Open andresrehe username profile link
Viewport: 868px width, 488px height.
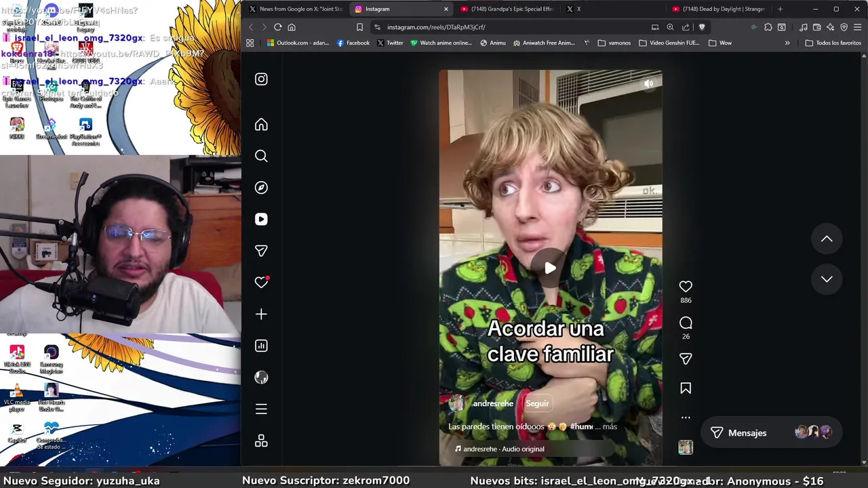click(493, 403)
